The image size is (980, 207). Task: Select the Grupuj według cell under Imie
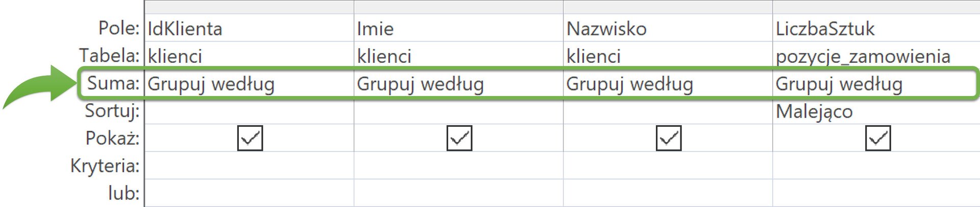tap(458, 83)
